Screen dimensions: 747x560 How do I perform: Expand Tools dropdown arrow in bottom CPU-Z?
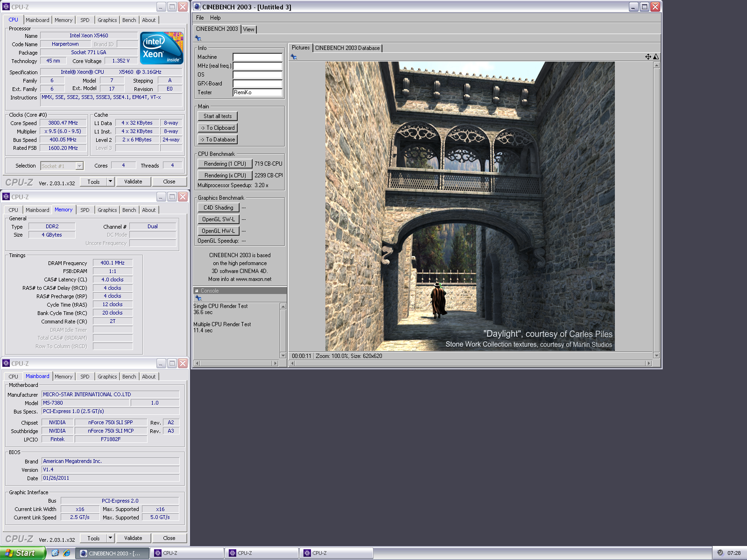point(111,538)
